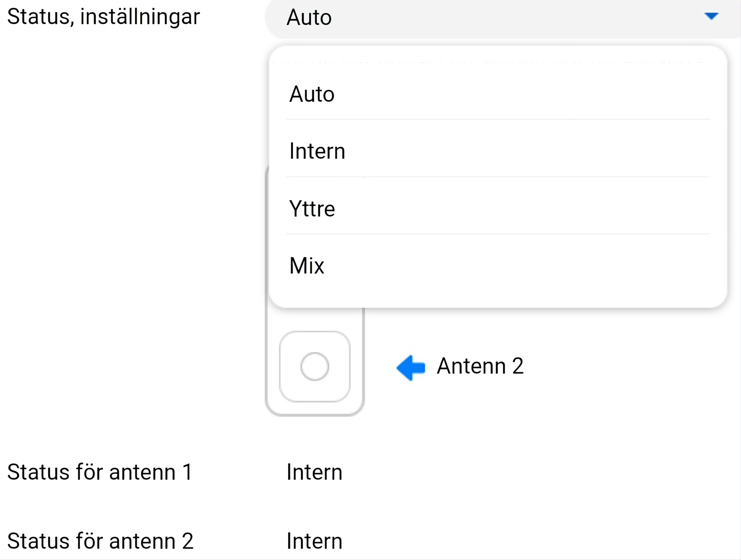Click the small circle inside antenna connector
This screenshot has height=560, width=741.
click(315, 366)
